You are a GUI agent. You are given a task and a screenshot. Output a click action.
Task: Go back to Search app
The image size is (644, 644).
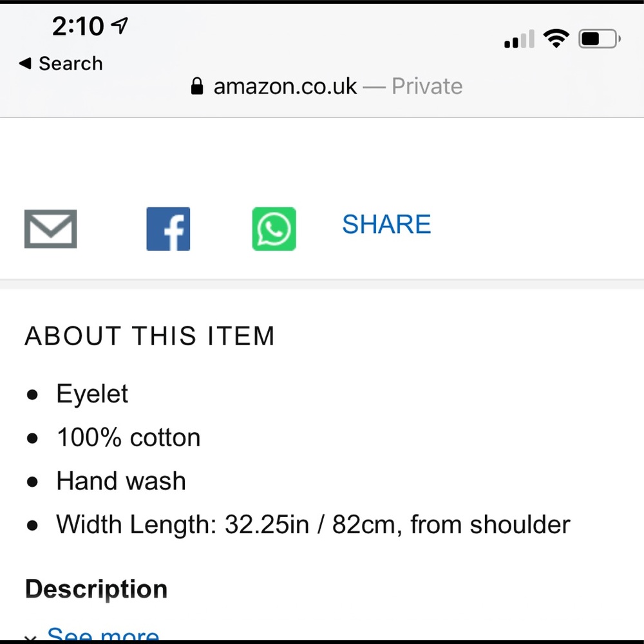click(61, 64)
